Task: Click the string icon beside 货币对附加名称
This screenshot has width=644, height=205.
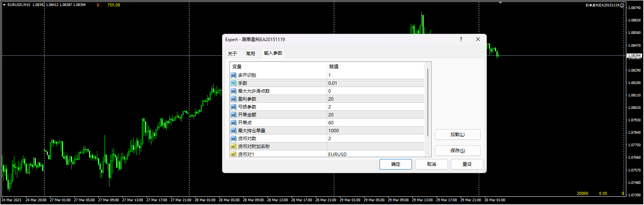Action: [x=233, y=147]
